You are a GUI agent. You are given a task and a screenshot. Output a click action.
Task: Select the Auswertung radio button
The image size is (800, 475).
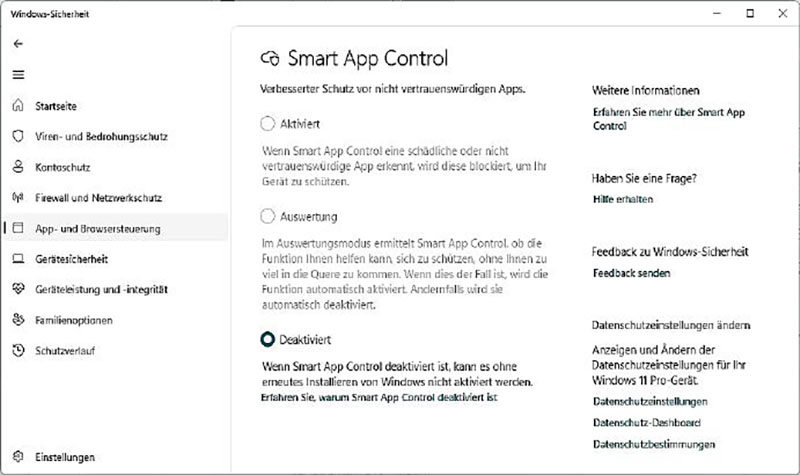(267, 216)
